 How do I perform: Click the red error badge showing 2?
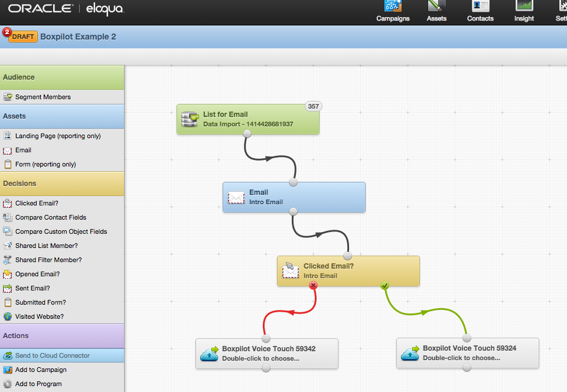6,32
